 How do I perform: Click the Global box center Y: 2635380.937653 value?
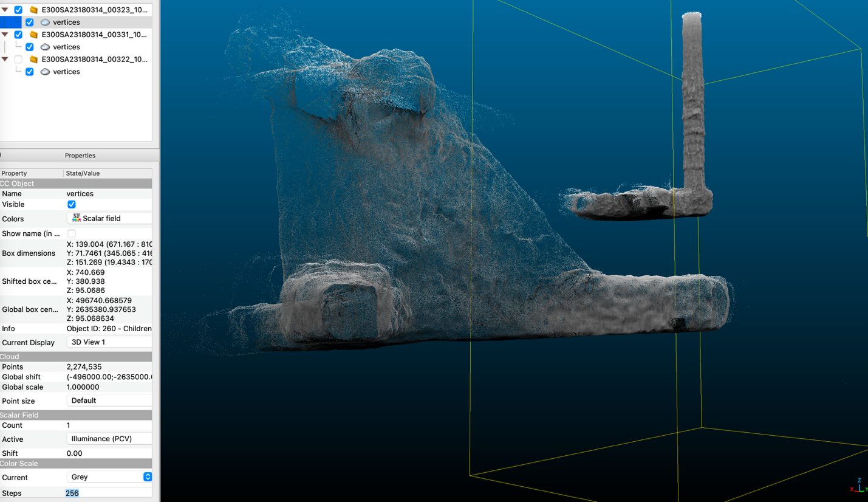click(101, 309)
